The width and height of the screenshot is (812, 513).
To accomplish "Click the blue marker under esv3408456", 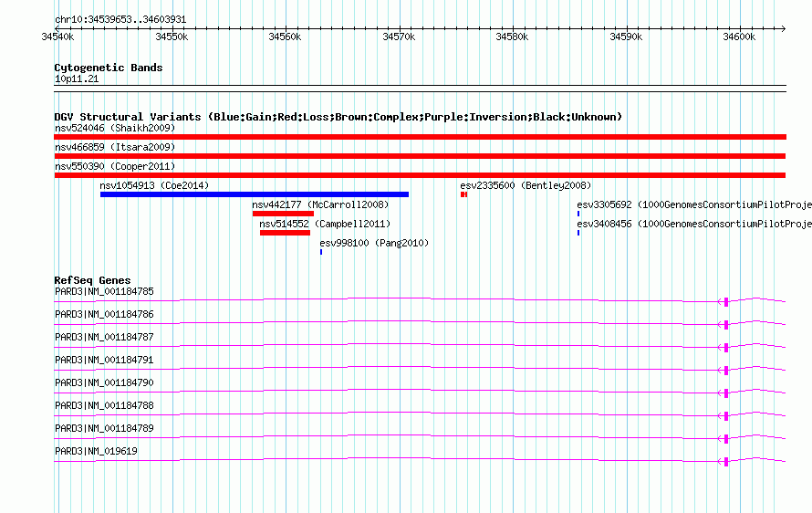I will point(578,233).
